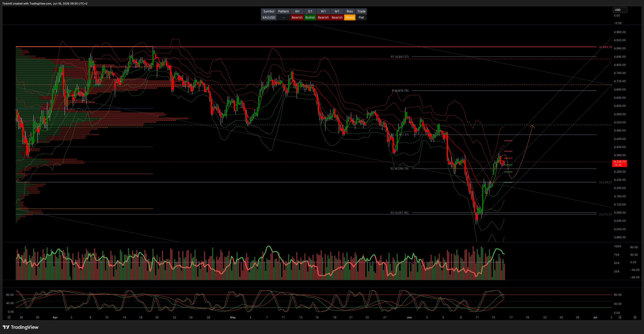Click the Trade column header

click(361, 11)
